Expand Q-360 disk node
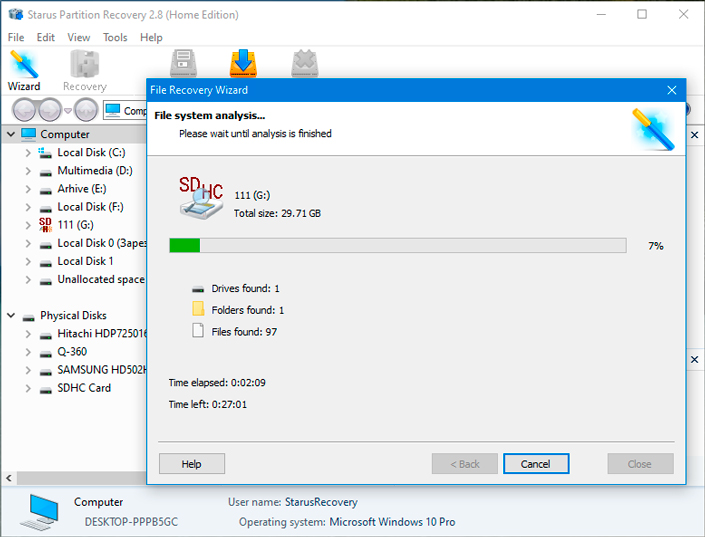705x537 pixels. tap(28, 352)
